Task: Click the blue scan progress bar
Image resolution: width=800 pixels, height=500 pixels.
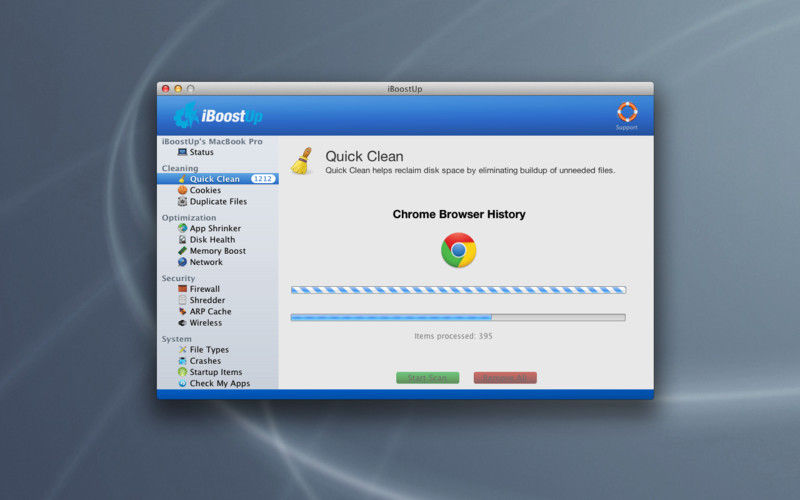Action: tap(458, 317)
